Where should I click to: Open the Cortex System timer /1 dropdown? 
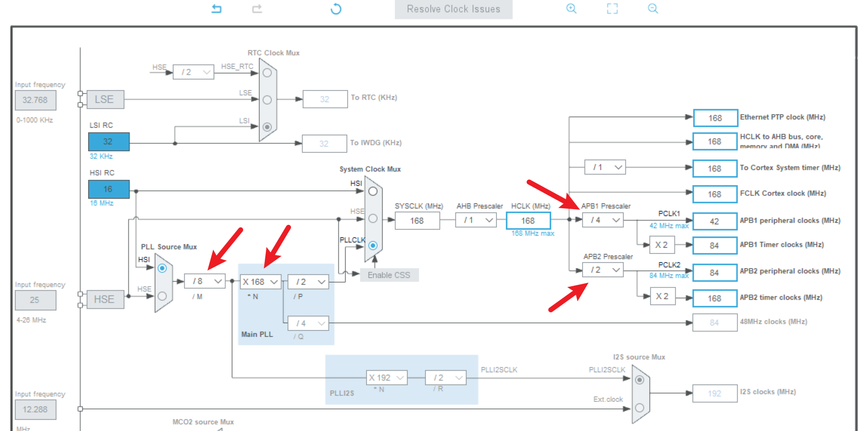pyautogui.click(x=605, y=167)
